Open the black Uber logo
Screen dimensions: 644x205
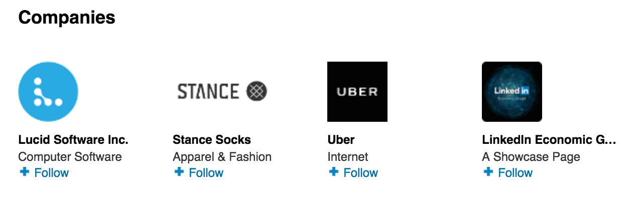coord(357,92)
